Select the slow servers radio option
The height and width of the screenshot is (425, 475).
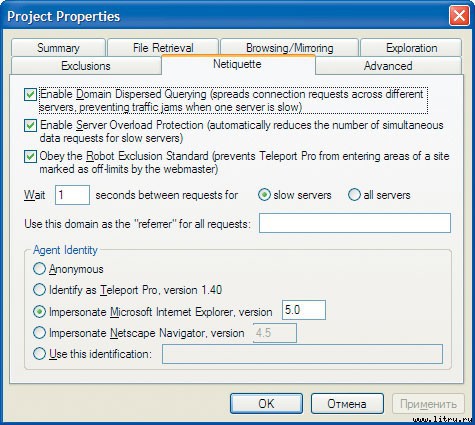pyautogui.click(x=264, y=195)
